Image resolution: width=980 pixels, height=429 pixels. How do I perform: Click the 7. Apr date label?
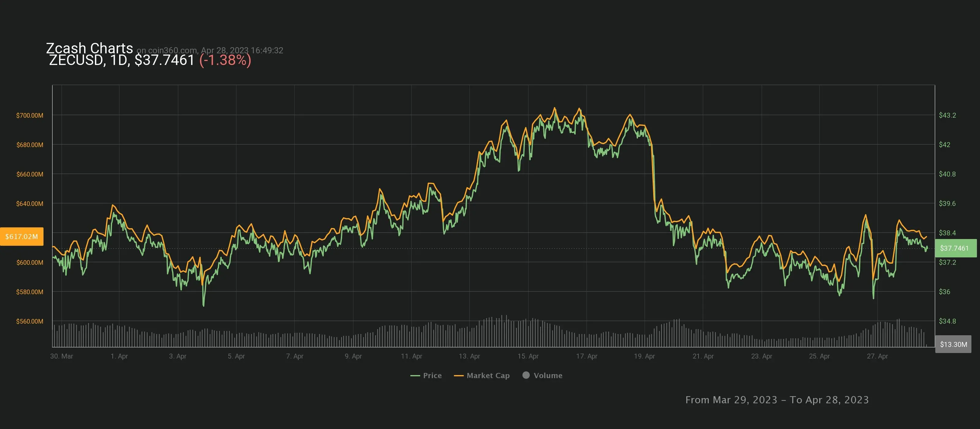point(295,356)
